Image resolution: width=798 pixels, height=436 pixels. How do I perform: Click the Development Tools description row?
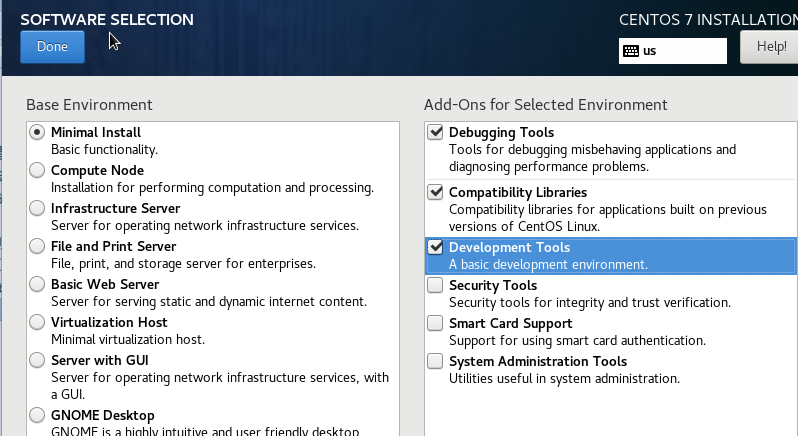[x=548, y=265]
